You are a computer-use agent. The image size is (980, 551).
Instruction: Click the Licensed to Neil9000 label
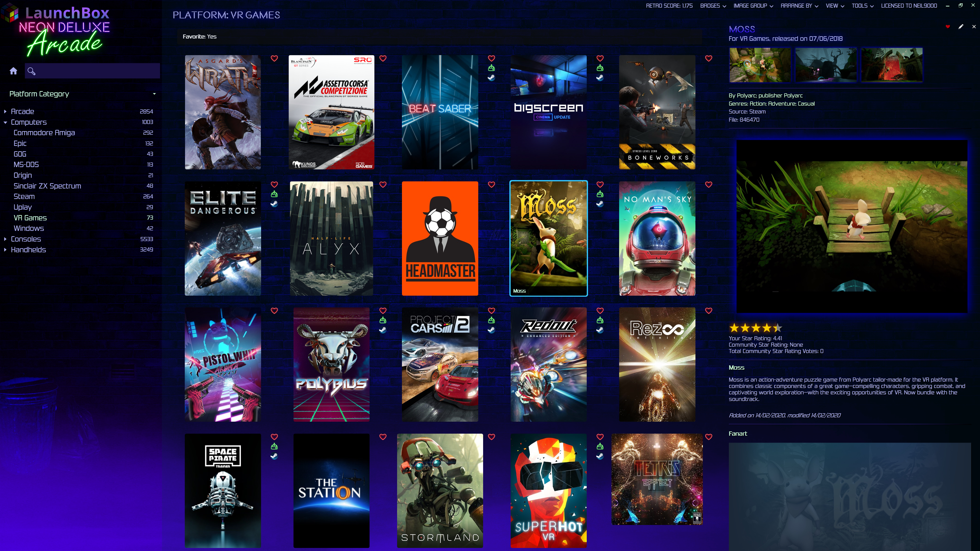(909, 6)
